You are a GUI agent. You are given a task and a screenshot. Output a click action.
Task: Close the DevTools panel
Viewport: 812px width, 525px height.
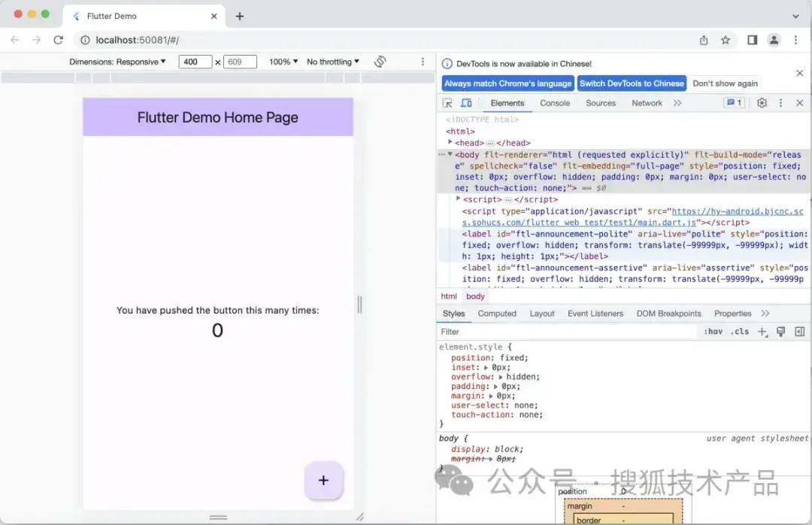click(799, 103)
